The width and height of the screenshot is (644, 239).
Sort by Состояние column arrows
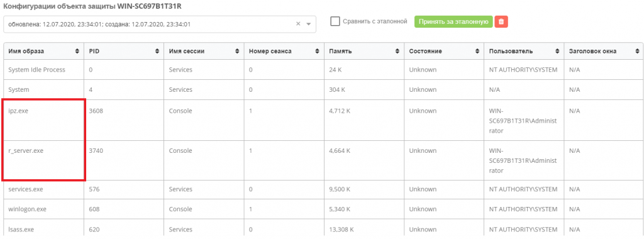pos(477,52)
